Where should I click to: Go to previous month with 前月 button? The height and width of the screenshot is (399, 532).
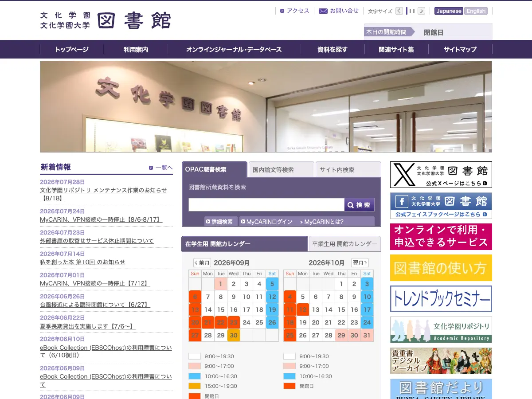click(x=202, y=263)
